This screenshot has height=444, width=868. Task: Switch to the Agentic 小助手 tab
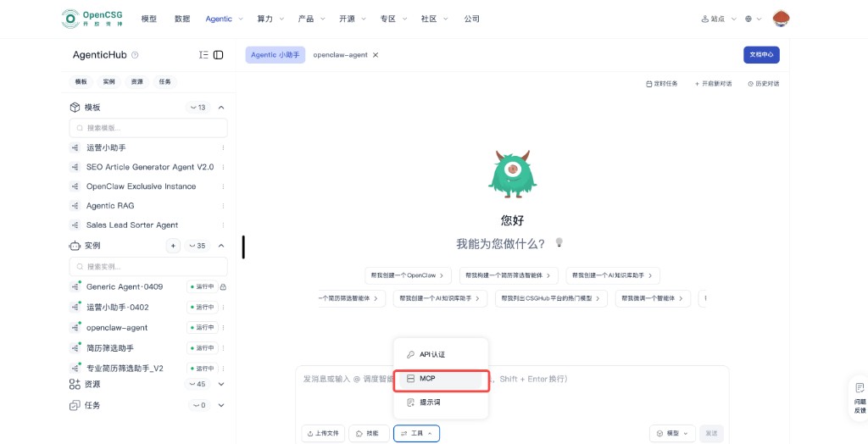(275, 55)
